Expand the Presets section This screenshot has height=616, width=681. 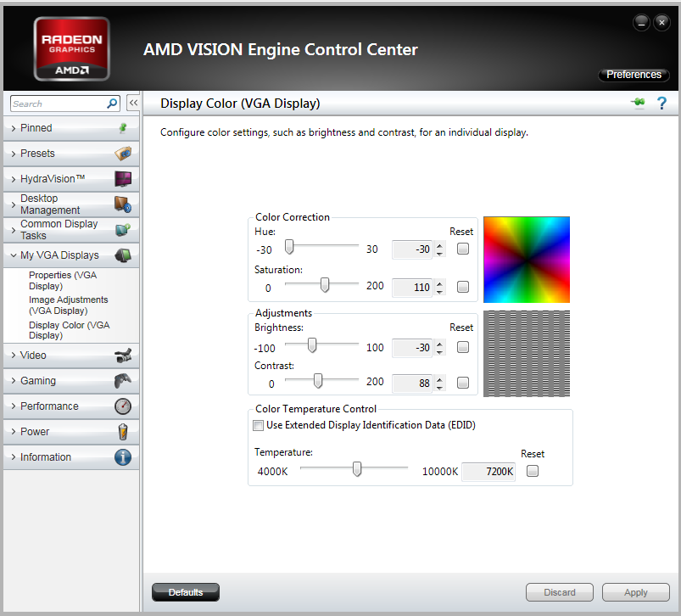pos(14,154)
